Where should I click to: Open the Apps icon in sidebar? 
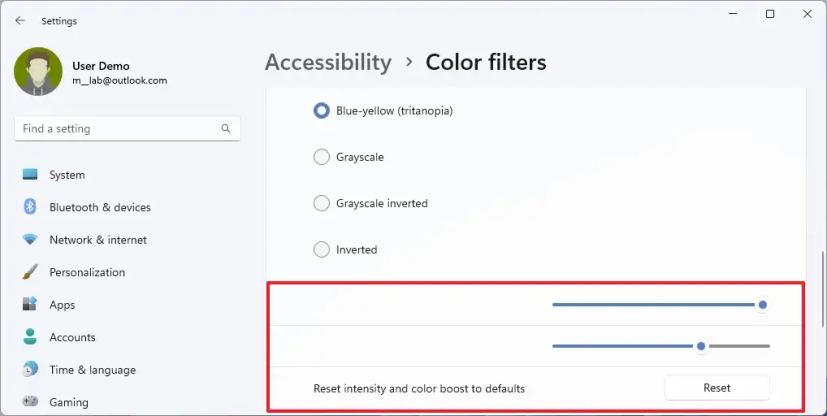[x=30, y=305]
